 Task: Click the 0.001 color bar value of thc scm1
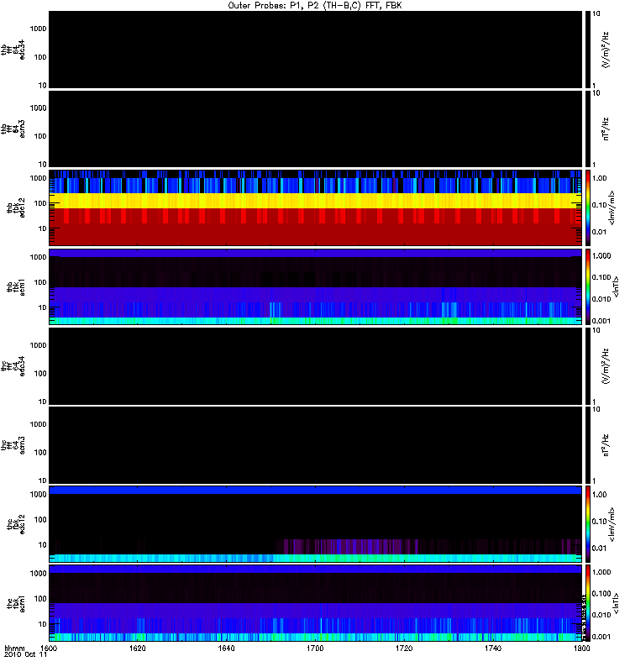click(601, 637)
